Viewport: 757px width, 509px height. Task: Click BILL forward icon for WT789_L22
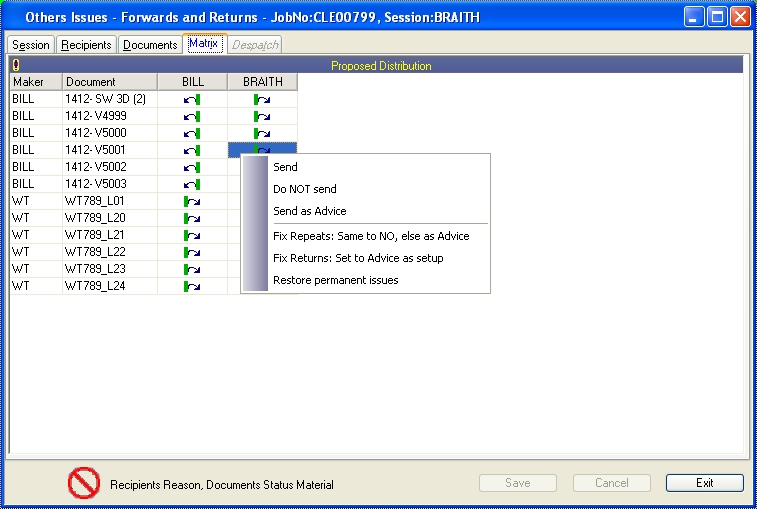click(192, 252)
